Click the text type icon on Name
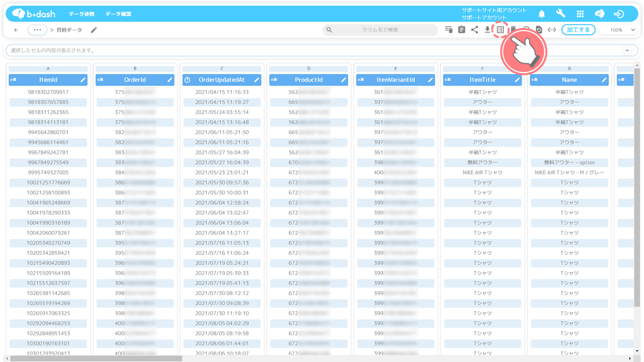 click(x=534, y=80)
